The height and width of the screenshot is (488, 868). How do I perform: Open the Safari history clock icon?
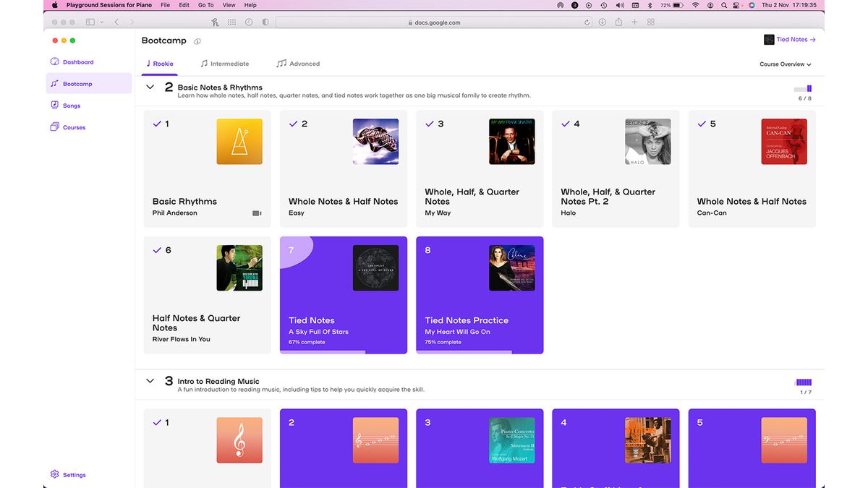click(249, 22)
